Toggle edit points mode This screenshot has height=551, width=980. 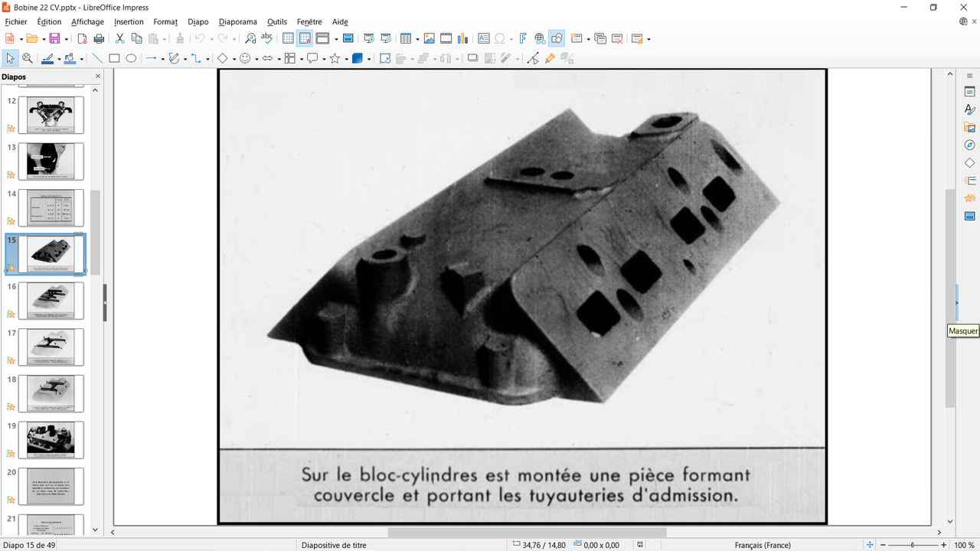(533, 58)
